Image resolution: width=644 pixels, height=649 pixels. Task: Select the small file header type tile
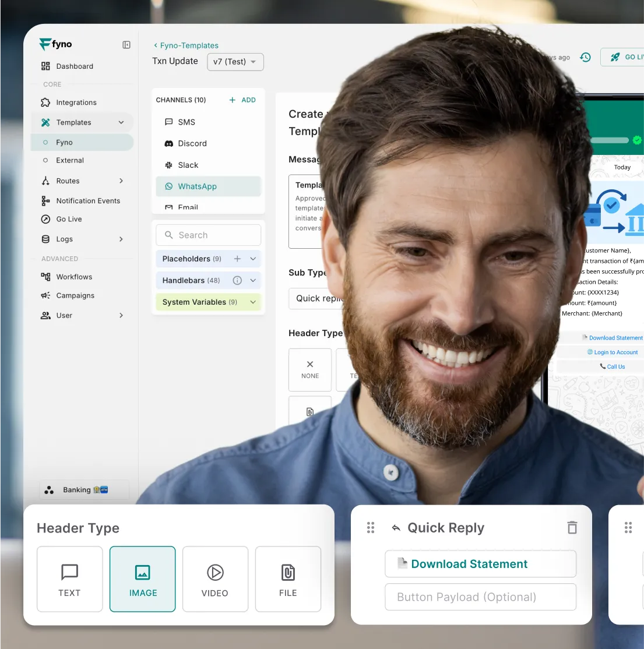click(310, 410)
